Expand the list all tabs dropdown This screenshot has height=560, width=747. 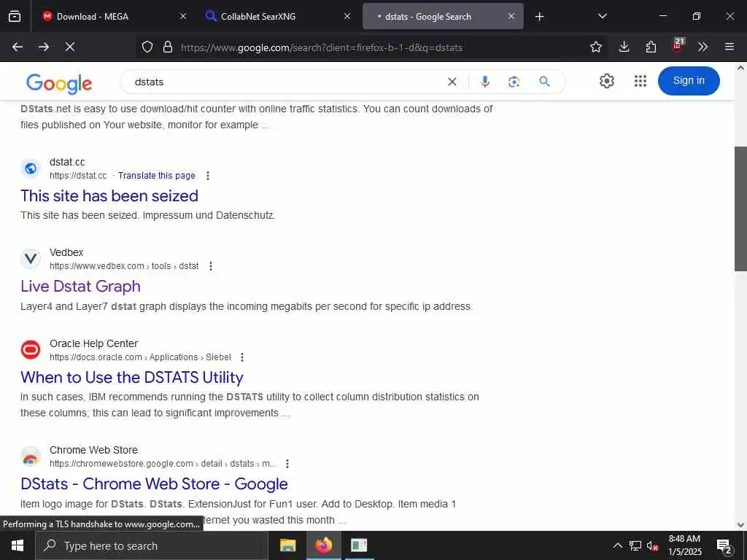pos(602,16)
